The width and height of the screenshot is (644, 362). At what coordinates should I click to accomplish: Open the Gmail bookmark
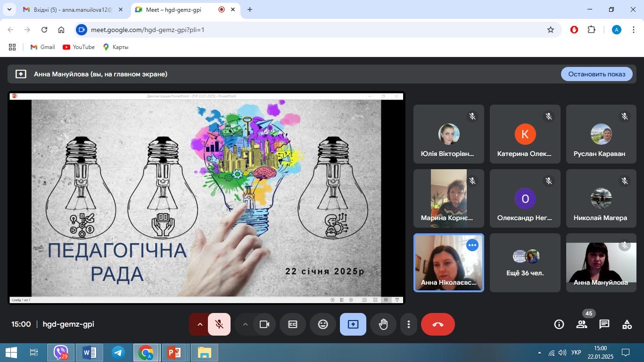pyautogui.click(x=43, y=47)
